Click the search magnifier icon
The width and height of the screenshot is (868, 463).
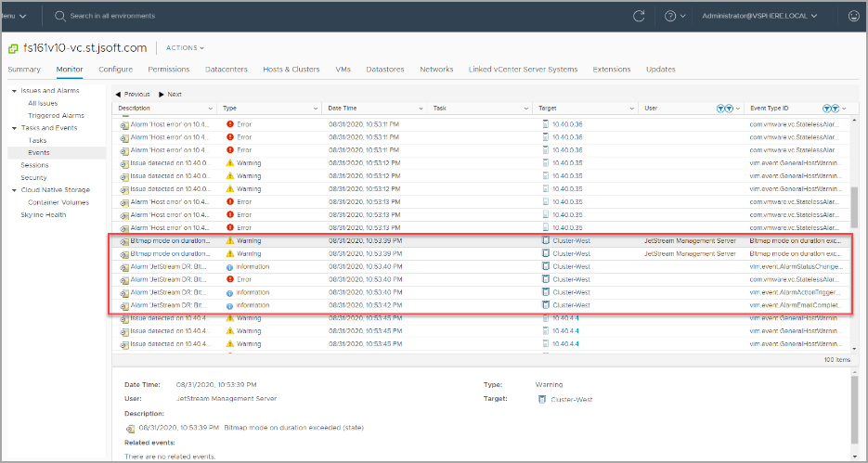point(60,16)
